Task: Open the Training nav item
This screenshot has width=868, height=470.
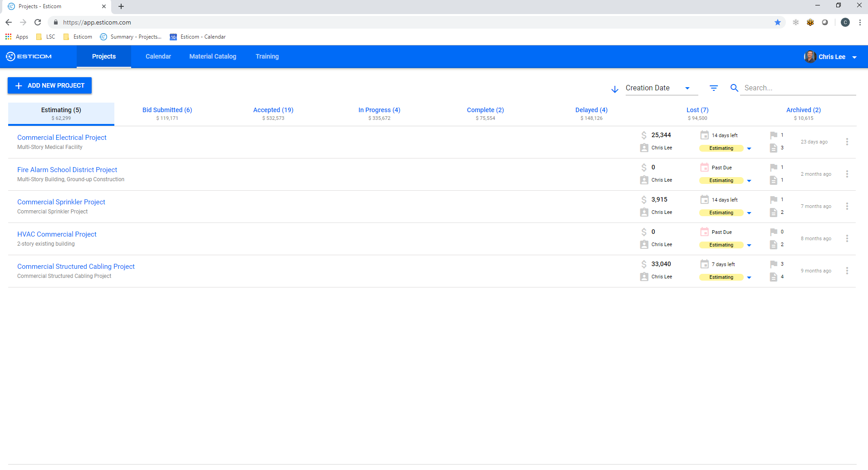Action: click(x=267, y=56)
